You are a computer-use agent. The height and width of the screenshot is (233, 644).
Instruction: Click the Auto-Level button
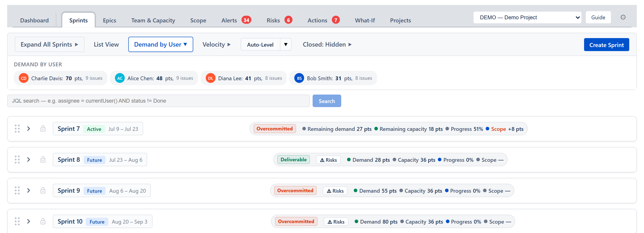point(260,45)
